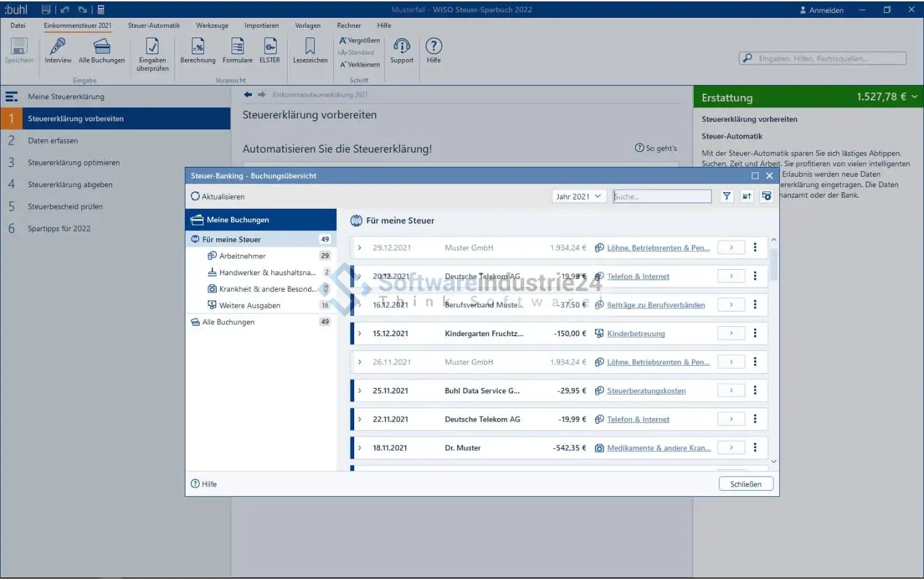
Task: Click the Schließen button
Action: tap(745, 485)
